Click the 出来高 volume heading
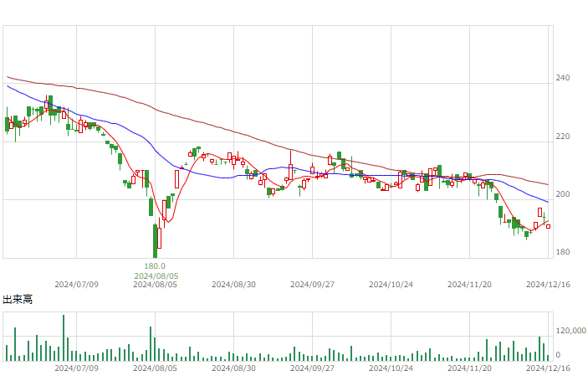This screenshot has height=381, width=588. pyautogui.click(x=18, y=300)
